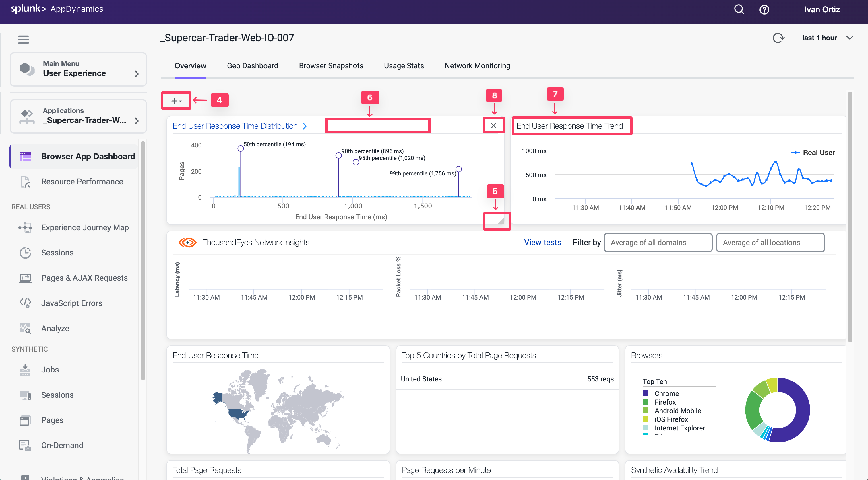Click the search magnifier icon in header
This screenshot has width=868, height=480.
point(739,9)
